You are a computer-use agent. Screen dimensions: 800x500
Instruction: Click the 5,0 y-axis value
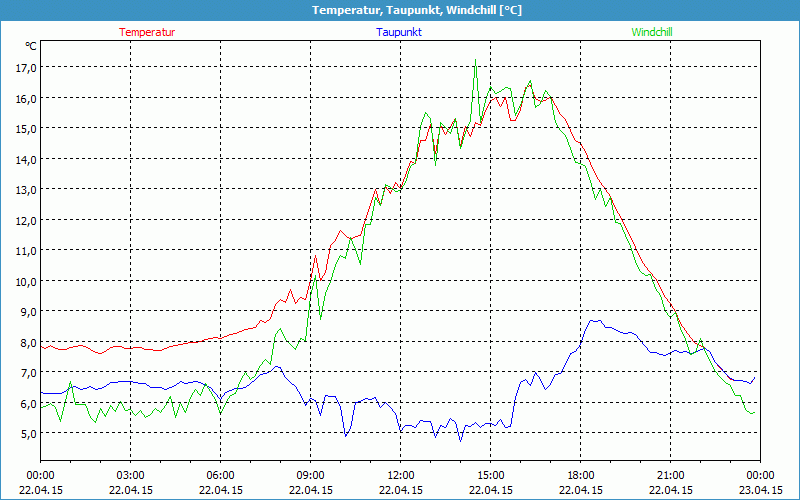point(26,433)
